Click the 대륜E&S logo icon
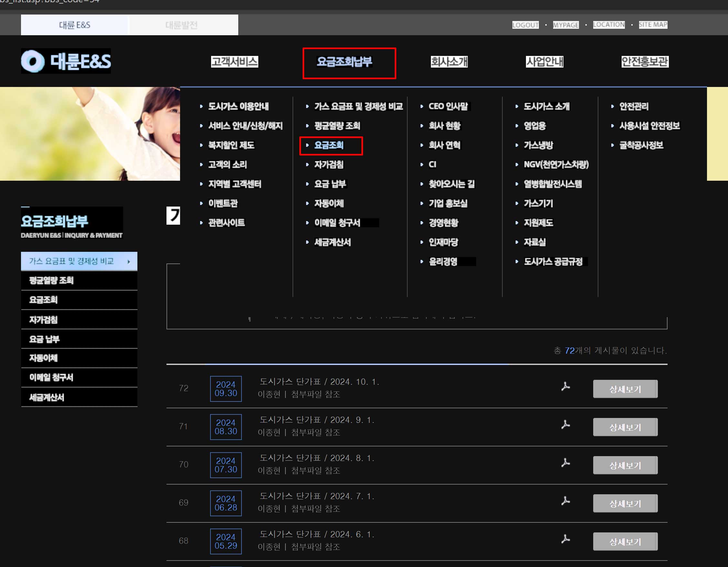728x567 pixels. pos(33,61)
